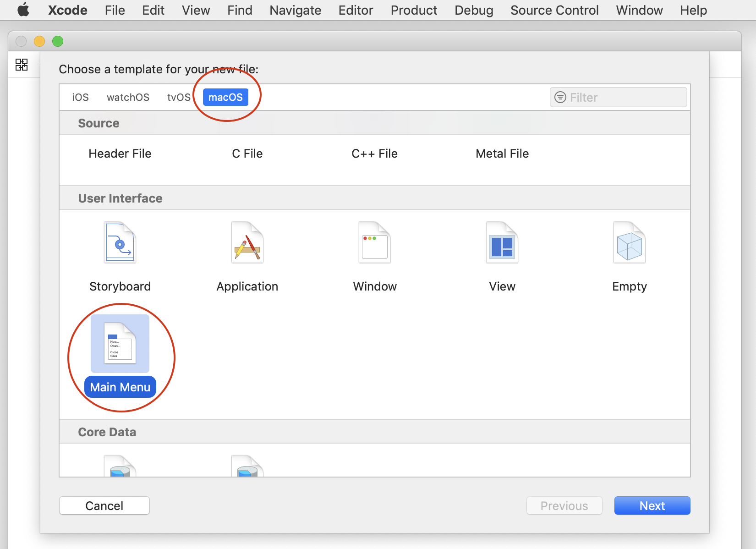Click the related items grid icon

coord(22,65)
